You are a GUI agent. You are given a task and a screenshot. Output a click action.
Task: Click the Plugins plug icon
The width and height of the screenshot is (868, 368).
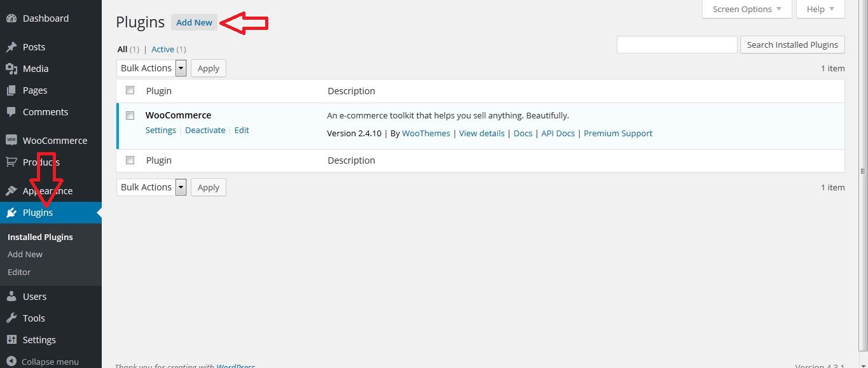(11, 213)
